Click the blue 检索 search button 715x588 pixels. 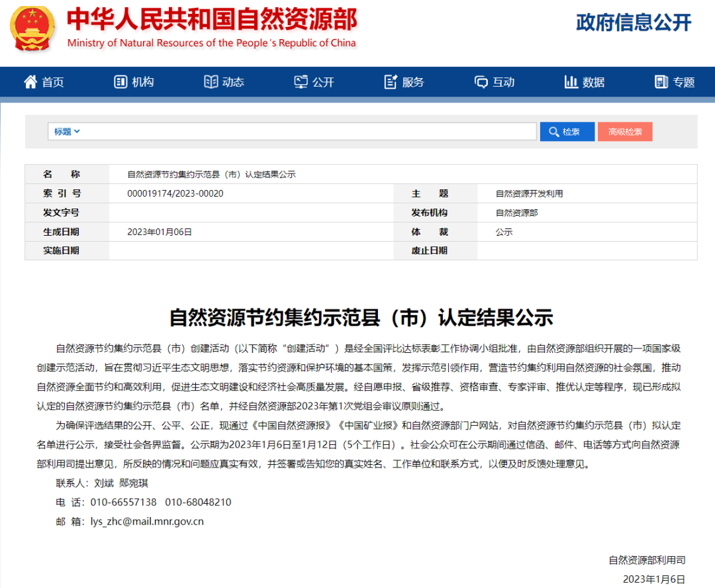click(567, 131)
